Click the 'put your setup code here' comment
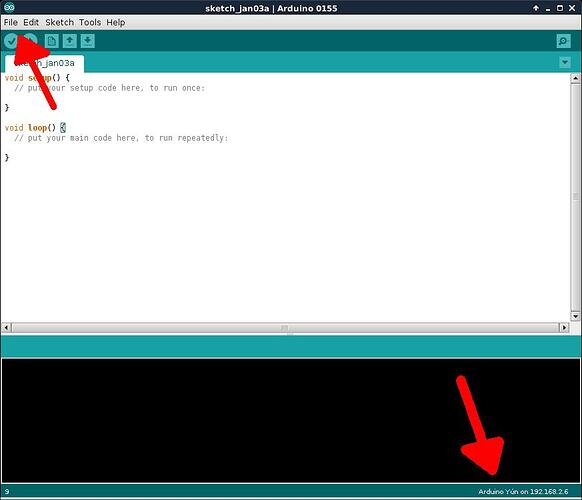Image resolution: width=582 pixels, height=500 pixels. click(109, 88)
